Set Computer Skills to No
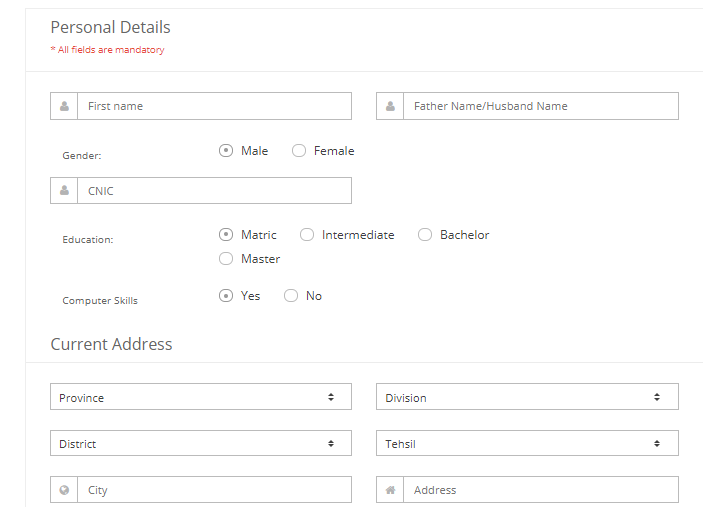 [291, 296]
